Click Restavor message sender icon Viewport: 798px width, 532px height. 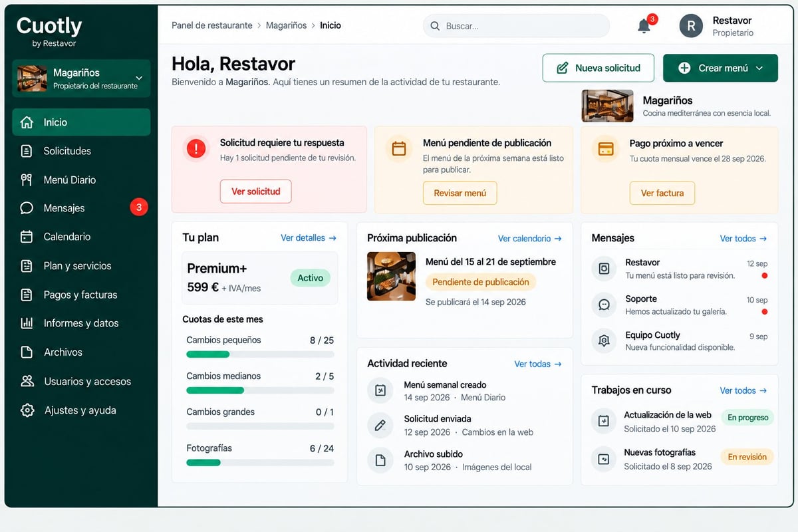coord(604,269)
